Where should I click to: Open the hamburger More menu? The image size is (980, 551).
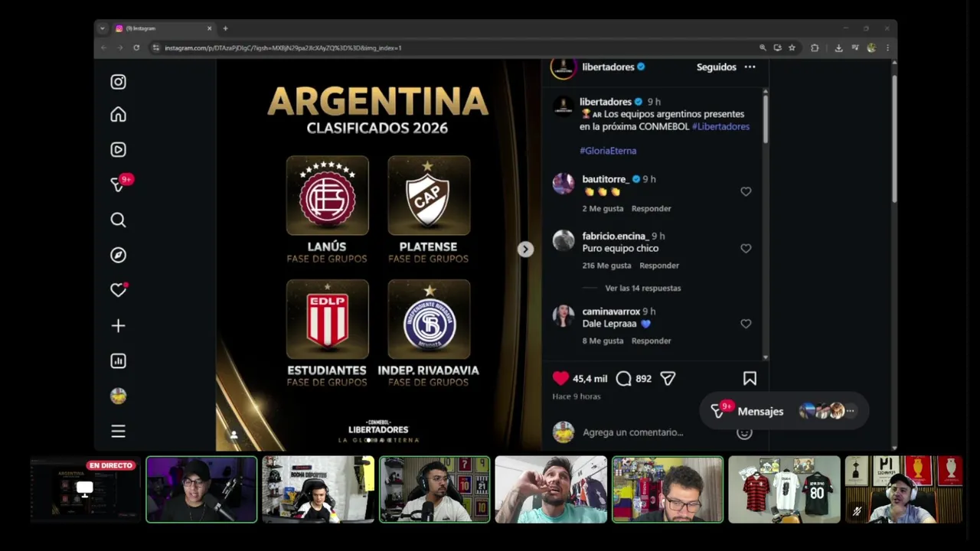[118, 432]
